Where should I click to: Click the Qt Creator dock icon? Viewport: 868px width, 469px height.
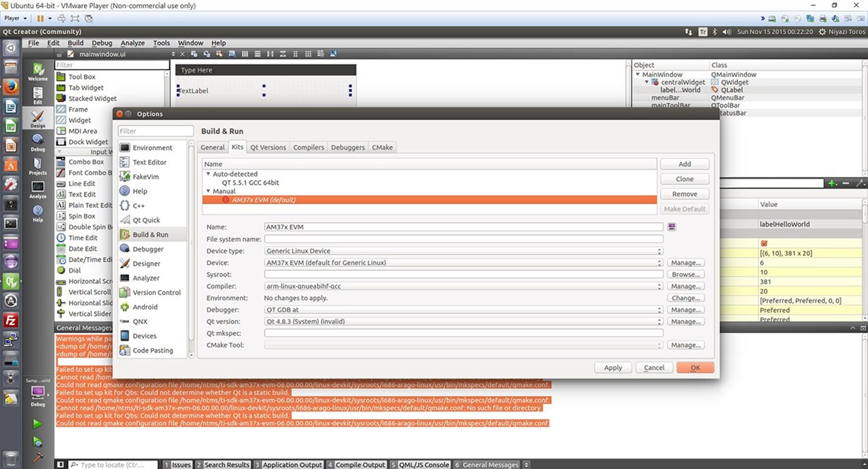pos(11,281)
